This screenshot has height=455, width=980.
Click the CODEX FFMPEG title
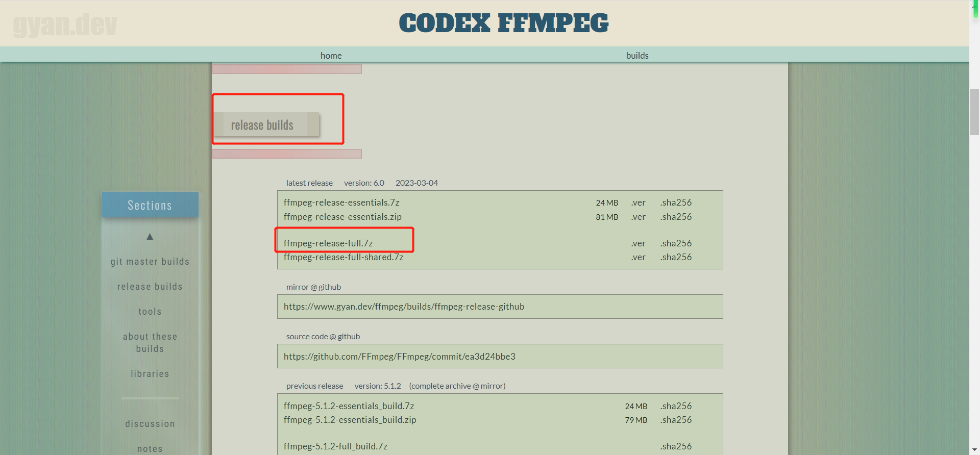[x=504, y=23]
